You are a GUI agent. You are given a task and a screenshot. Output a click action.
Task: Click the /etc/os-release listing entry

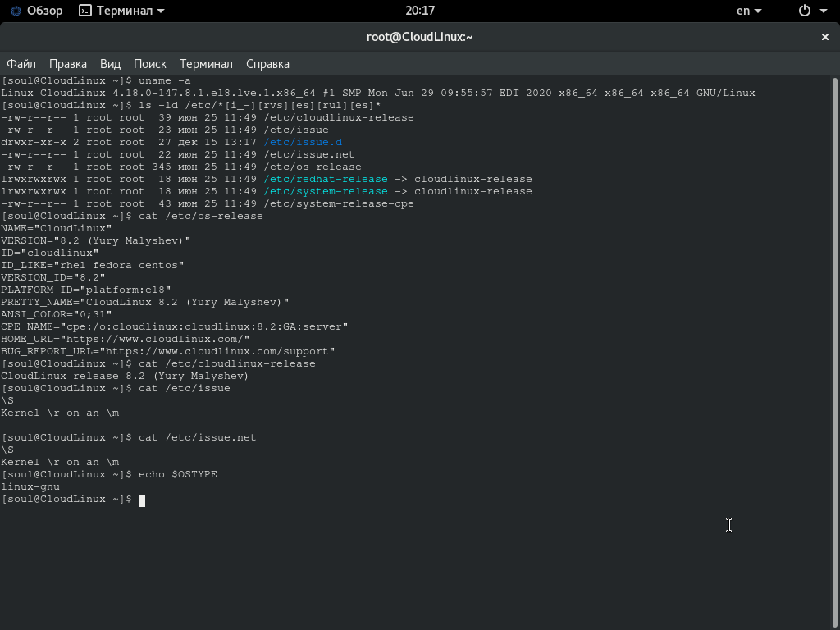tap(313, 167)
